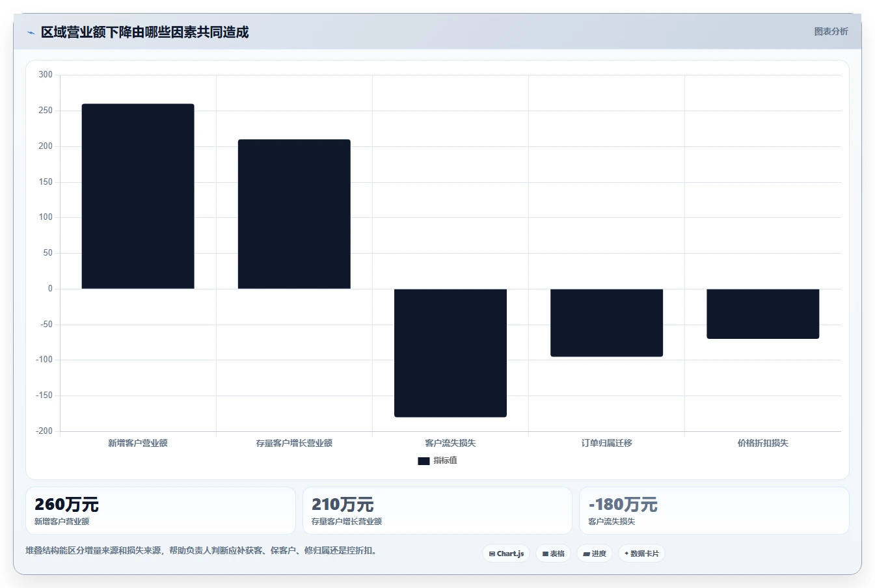Click the 订单归属迁移 negative bar
This screenshot has width=875, height=588.
click(x=606, y=323)
